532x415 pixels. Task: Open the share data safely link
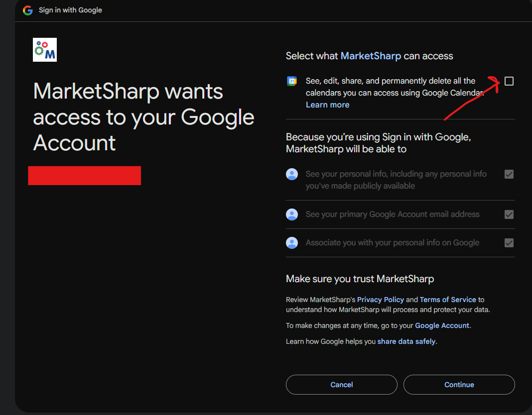coord(406,341)
